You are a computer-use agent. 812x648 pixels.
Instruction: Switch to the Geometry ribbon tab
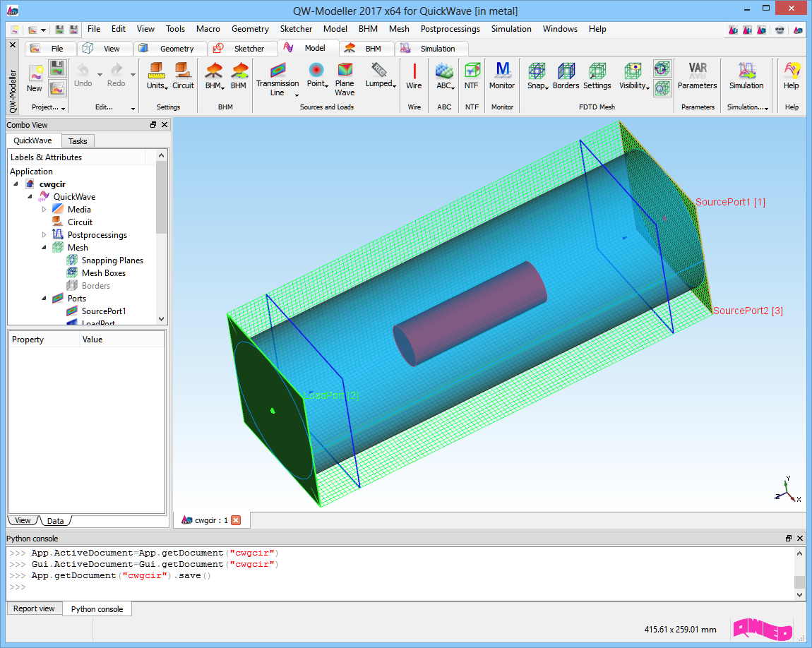[x=170, y=49]
